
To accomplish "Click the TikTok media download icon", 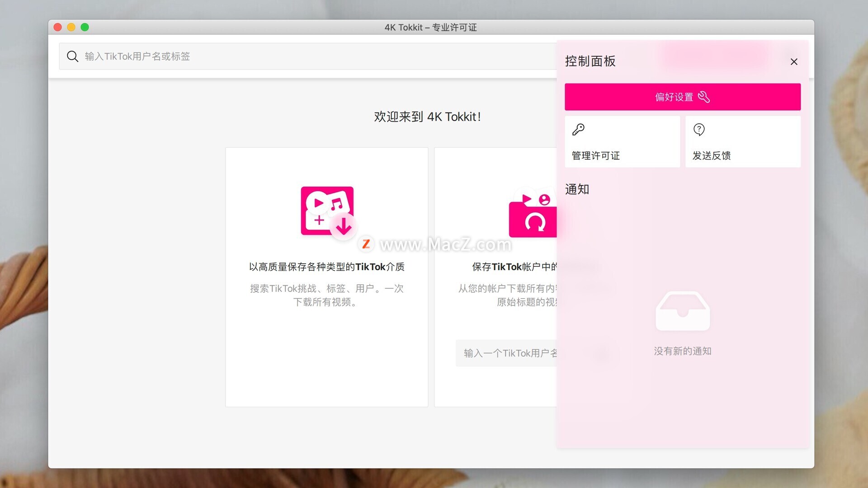I will pyautogui.click(x=328, y=212).
